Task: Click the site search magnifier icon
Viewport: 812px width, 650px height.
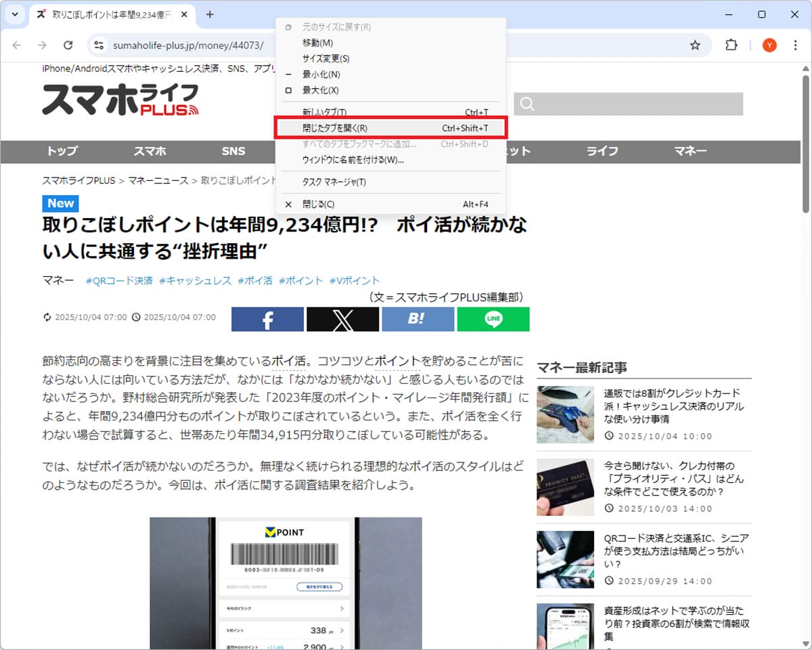Action: coord(528,104)
